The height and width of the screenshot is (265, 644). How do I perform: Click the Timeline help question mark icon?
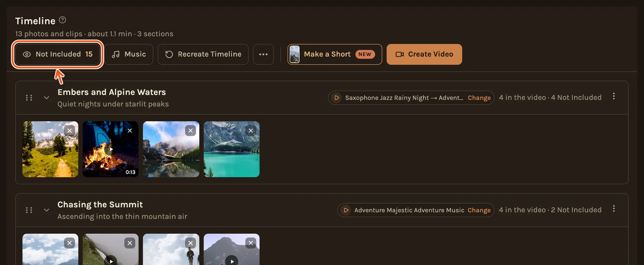[x=62, y=20]
